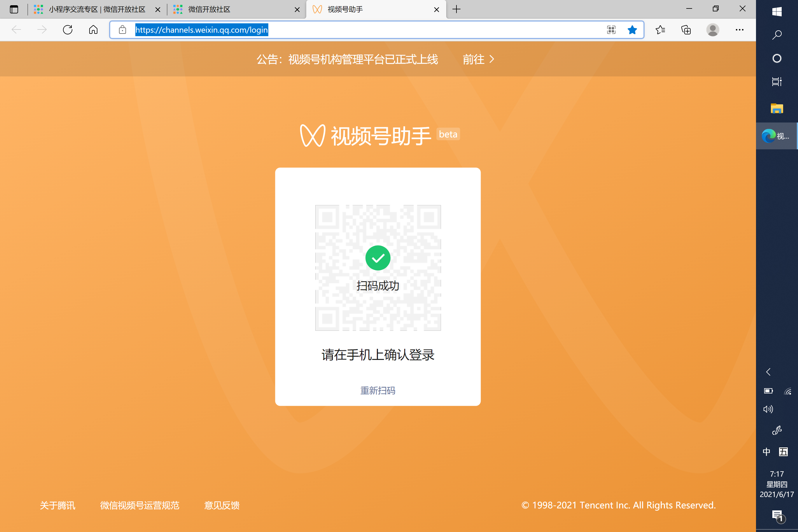Toggle vertical tabs in Edge
The image size is (798, 532).
click(14, 9)
